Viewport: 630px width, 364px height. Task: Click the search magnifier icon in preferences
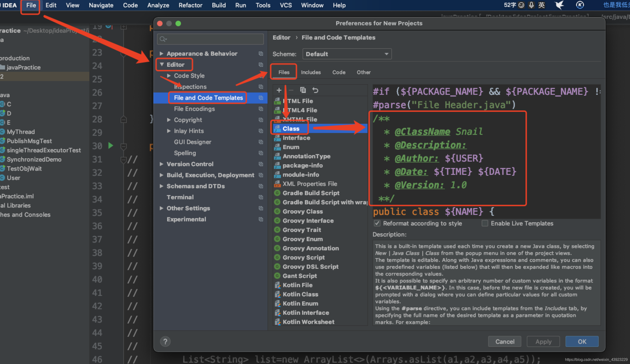tap(163, 39)
